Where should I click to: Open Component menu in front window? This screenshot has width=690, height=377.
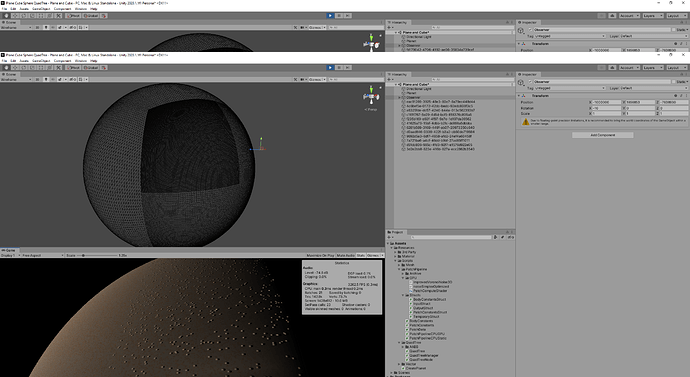62,61
